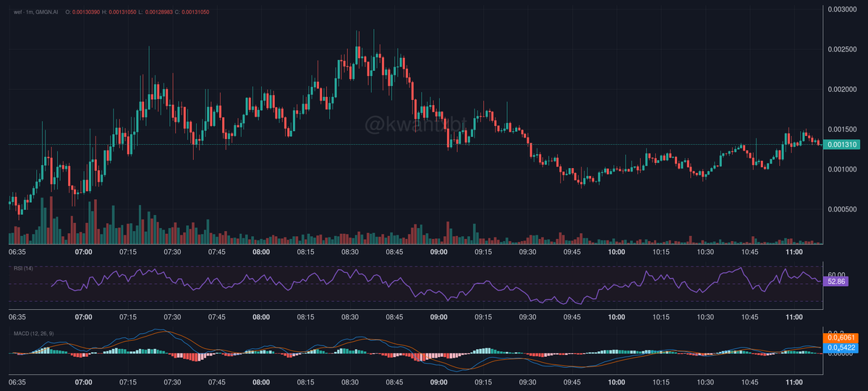This screenshot has width=868, height=391.
Task: Click the 0.002000 price axis label
Action: pos(843,90)
